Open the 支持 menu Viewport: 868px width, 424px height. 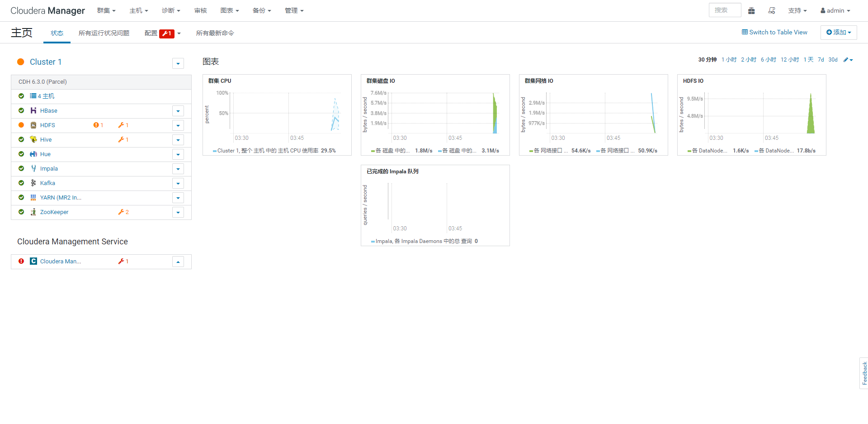click(x=797, y=10)
